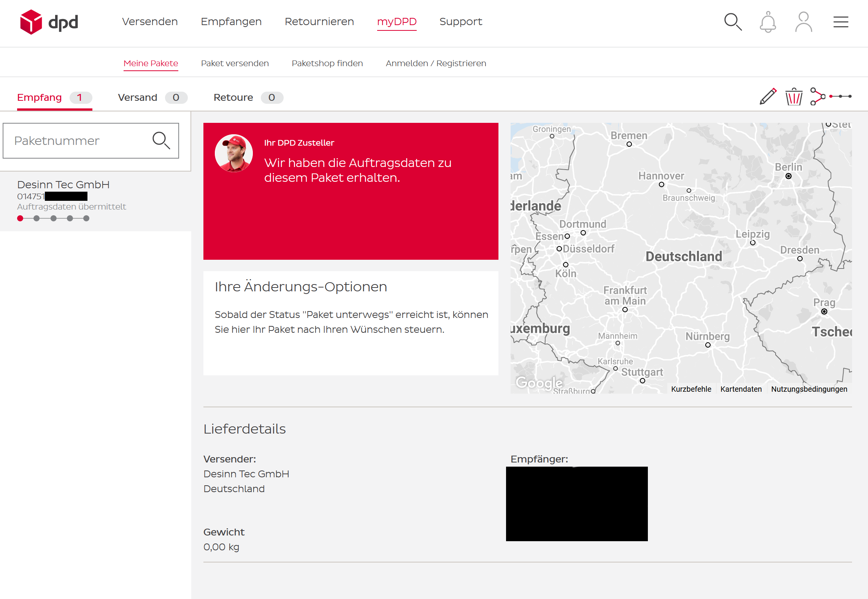Open the Versenden menu
The width and height of the screenshot is (868, 599).
(150, 22)
